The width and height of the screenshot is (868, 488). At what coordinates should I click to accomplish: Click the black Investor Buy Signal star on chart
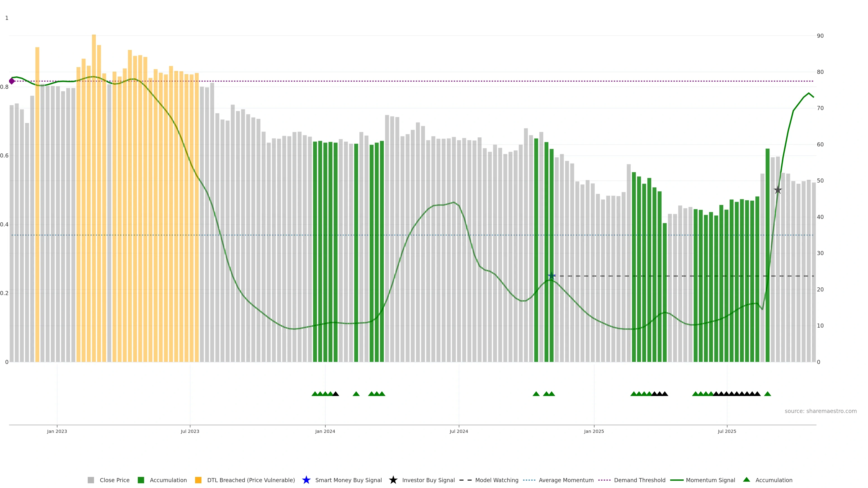coord(778,190)
